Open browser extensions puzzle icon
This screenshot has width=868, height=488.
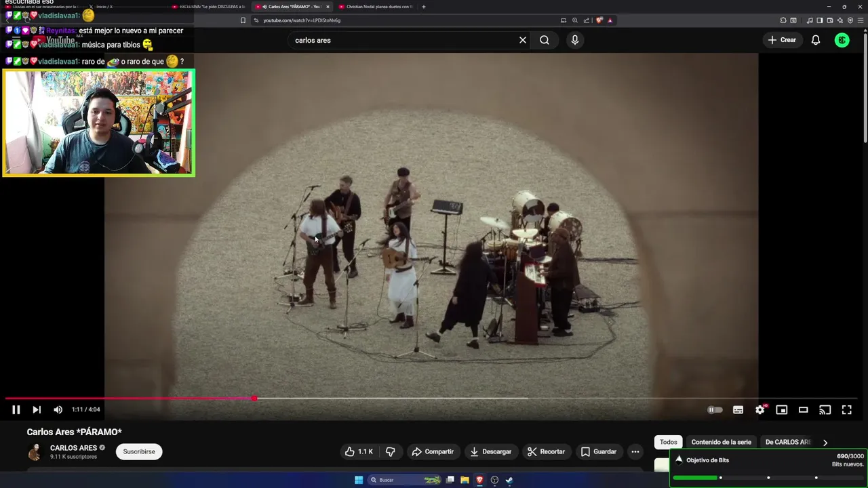783,20
